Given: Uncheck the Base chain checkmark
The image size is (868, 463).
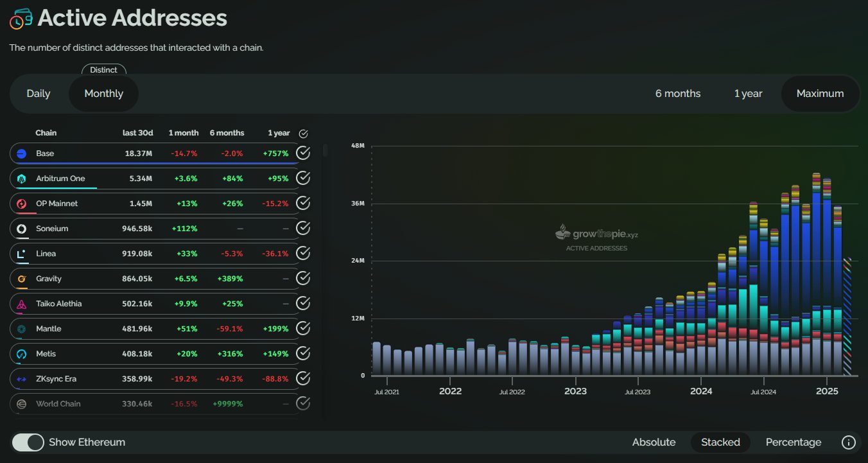Looking at the screenshot, I should click(303, 153).
